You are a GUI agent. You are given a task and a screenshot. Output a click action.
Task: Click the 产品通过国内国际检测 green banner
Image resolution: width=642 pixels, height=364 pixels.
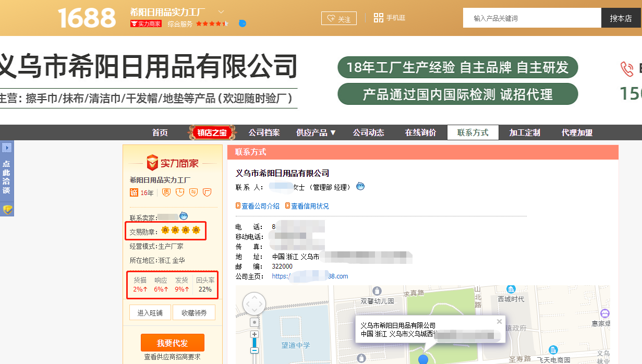(458, 94)
